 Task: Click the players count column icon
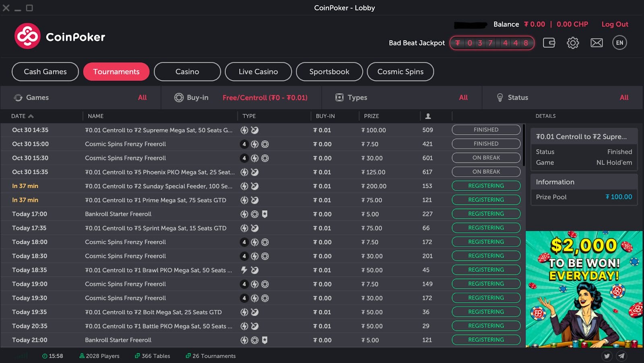click(428, 116)
